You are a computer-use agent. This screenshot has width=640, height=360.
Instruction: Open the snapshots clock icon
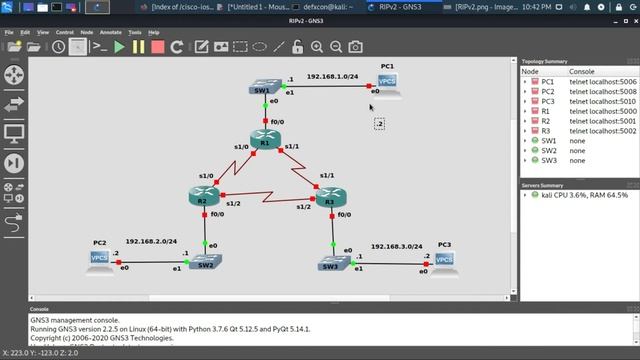(58, 47)
